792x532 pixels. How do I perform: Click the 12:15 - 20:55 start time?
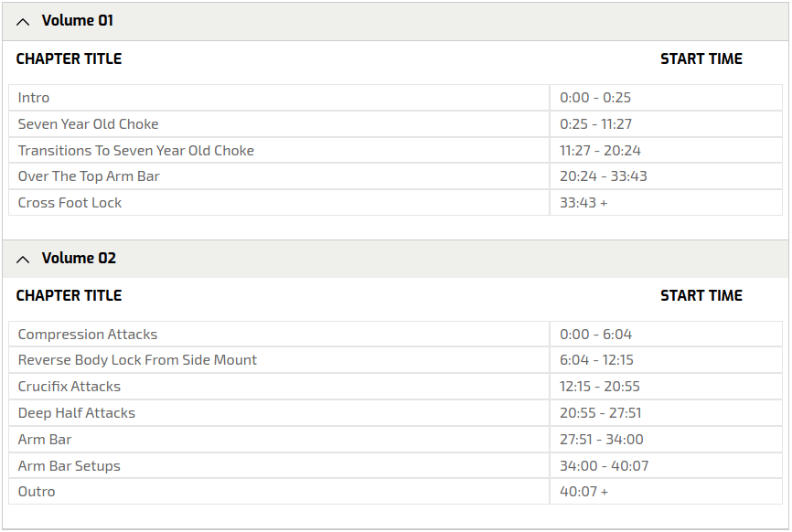pyautogui.click(x=600, y=387)
